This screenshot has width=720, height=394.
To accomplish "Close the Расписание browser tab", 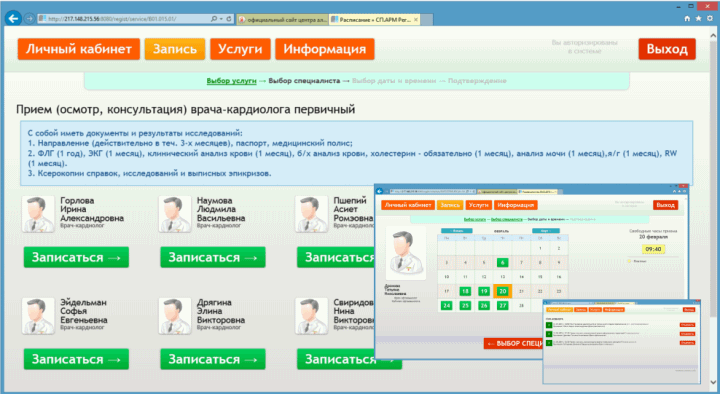I will [x=416, y=19].
